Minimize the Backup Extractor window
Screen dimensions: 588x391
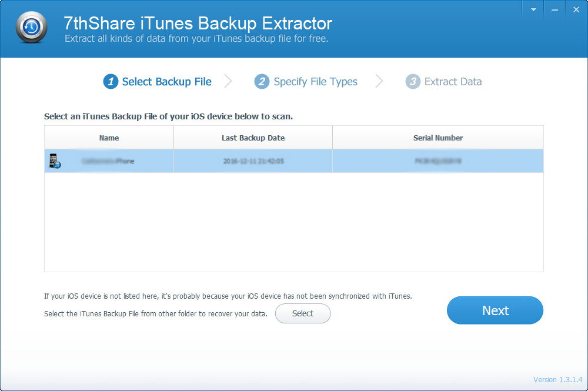554,10
